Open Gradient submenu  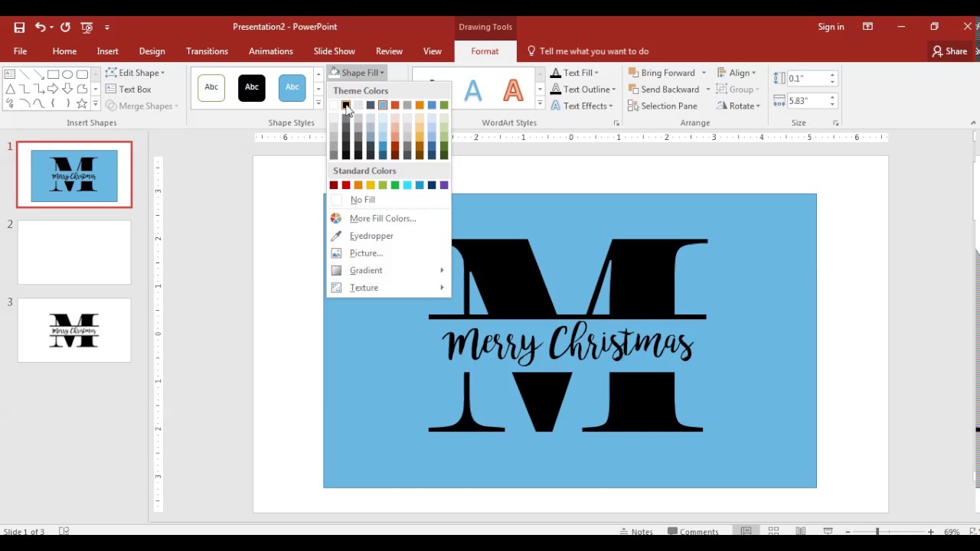point(389,270)
